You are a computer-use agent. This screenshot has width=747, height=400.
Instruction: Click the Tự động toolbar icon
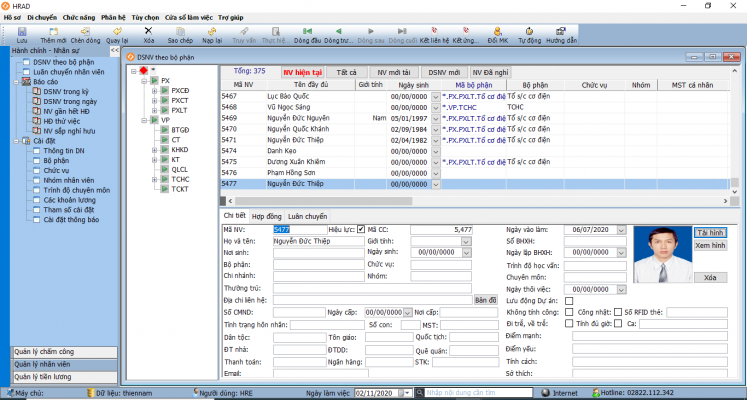tap(530, 31)
